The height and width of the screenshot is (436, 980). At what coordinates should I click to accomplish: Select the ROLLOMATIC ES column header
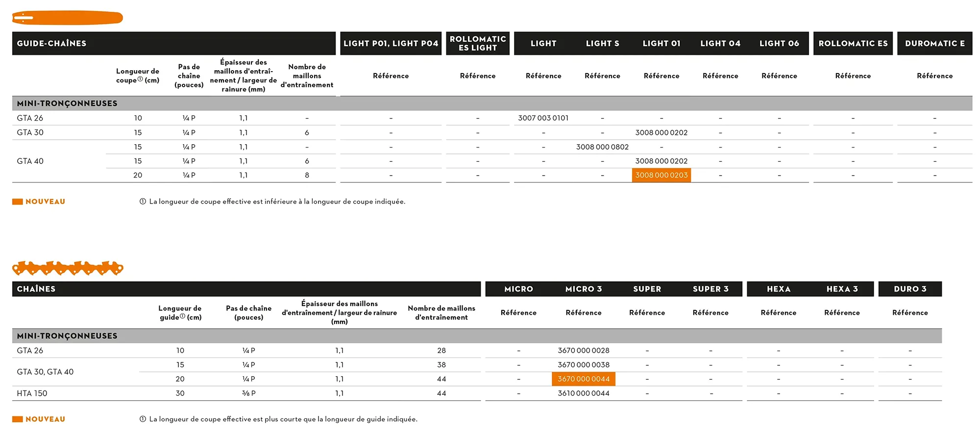click(x=853, y=43)
